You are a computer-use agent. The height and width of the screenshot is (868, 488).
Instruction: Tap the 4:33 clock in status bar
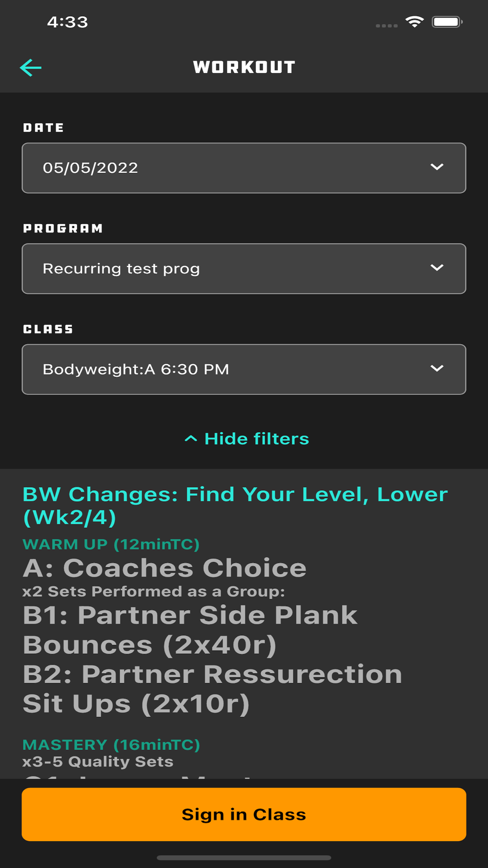click(67, 22)
